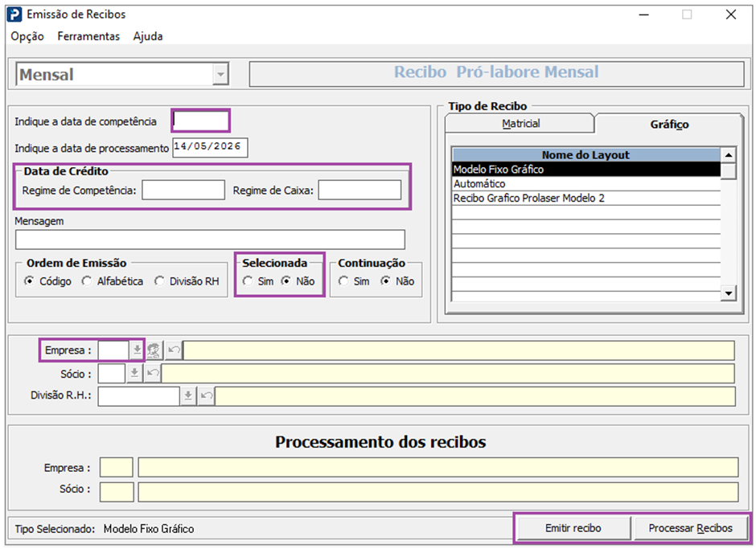
Task: Open the Ferramentas menu
Action: (x=88, y=36)
